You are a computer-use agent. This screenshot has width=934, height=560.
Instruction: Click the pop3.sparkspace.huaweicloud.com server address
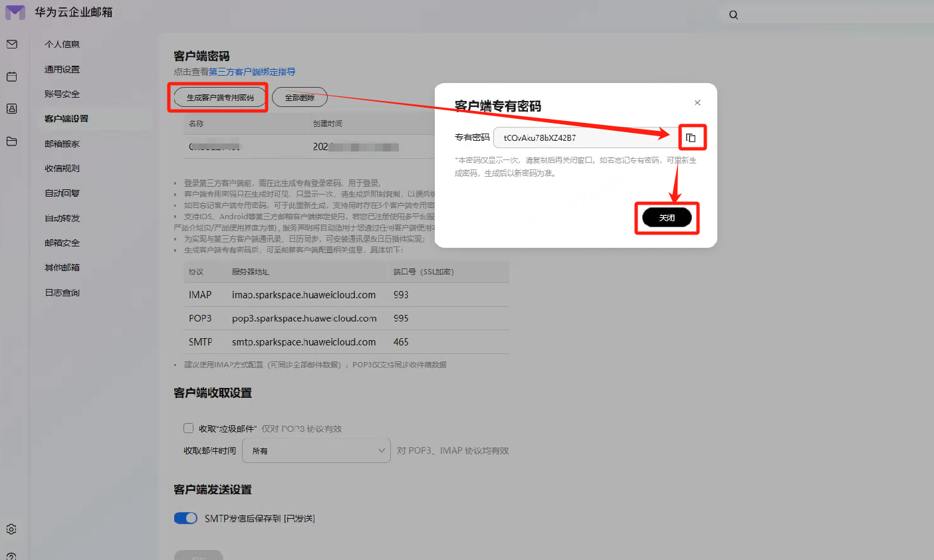pos(304,318)
